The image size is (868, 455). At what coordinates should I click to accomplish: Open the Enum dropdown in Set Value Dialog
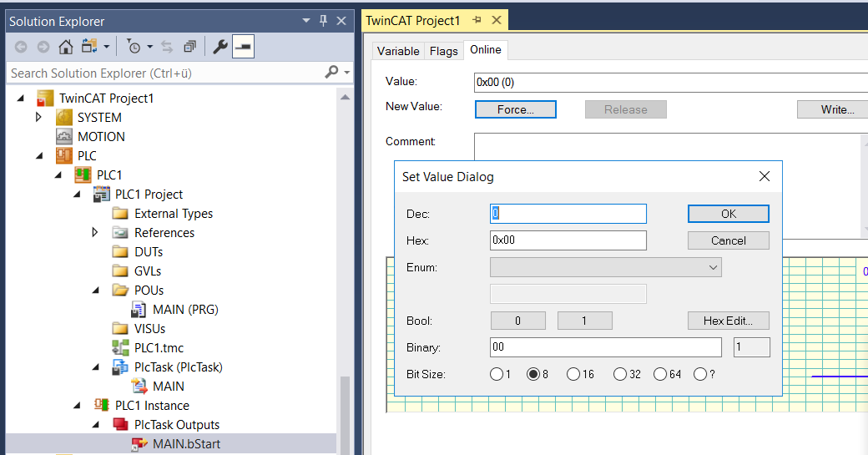click(713, 267)
